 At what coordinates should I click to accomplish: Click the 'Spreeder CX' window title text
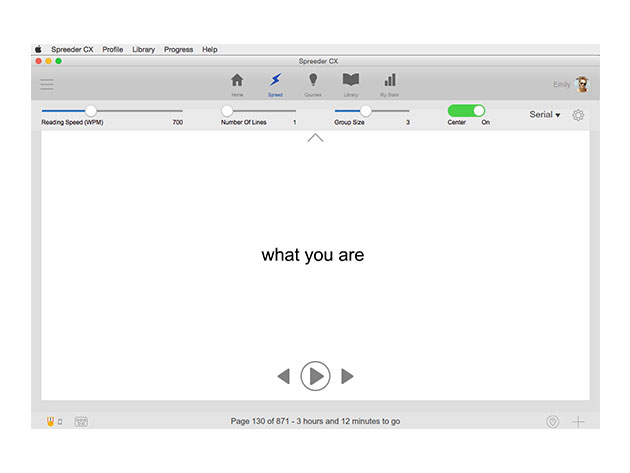click(x=318, y=61)
